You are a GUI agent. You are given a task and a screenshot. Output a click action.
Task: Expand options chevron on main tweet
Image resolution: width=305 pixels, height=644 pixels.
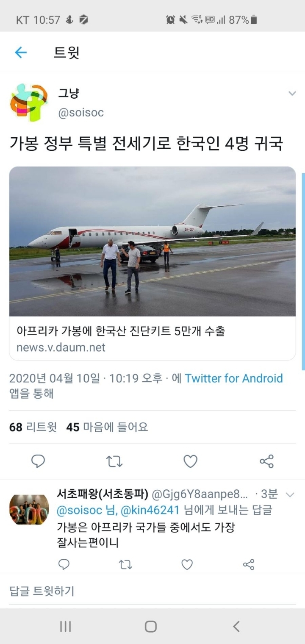click(x=292, y=93)
